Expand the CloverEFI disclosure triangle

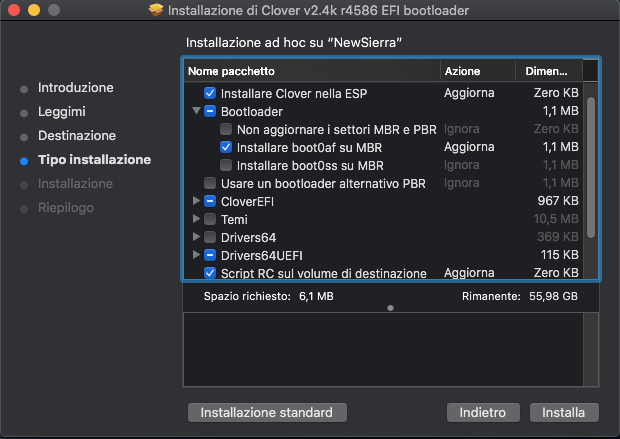[x=196, y=201]
